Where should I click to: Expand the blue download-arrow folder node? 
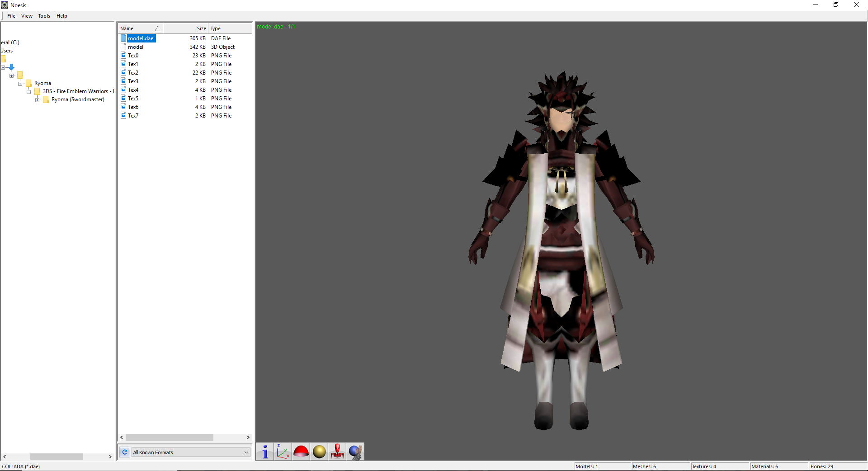[3, 67]
